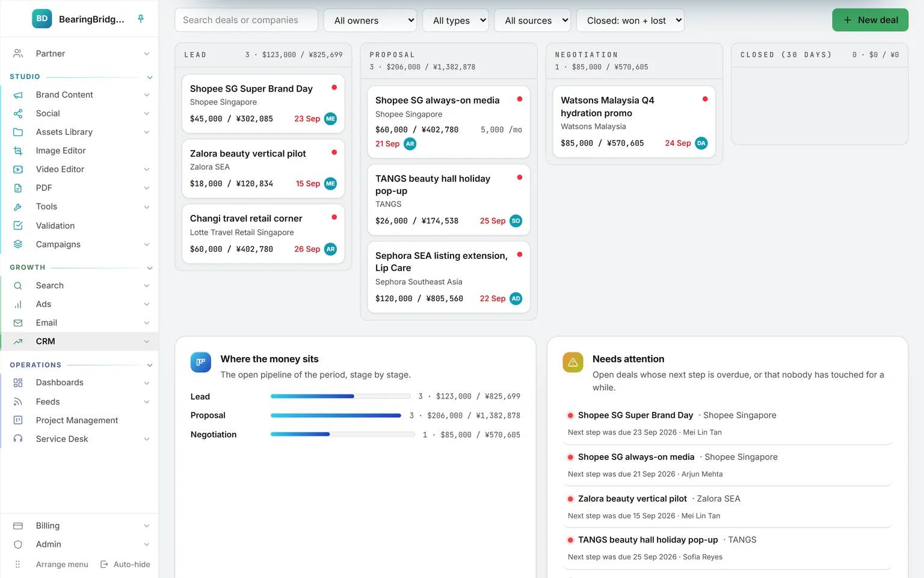Open the Search menu item under Growth
Screen dimensions: 924x578
(79, 285)
